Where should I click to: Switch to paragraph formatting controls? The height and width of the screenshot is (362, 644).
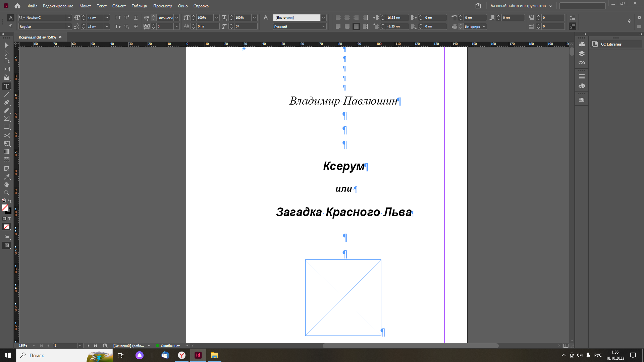[x=11, y=26]
